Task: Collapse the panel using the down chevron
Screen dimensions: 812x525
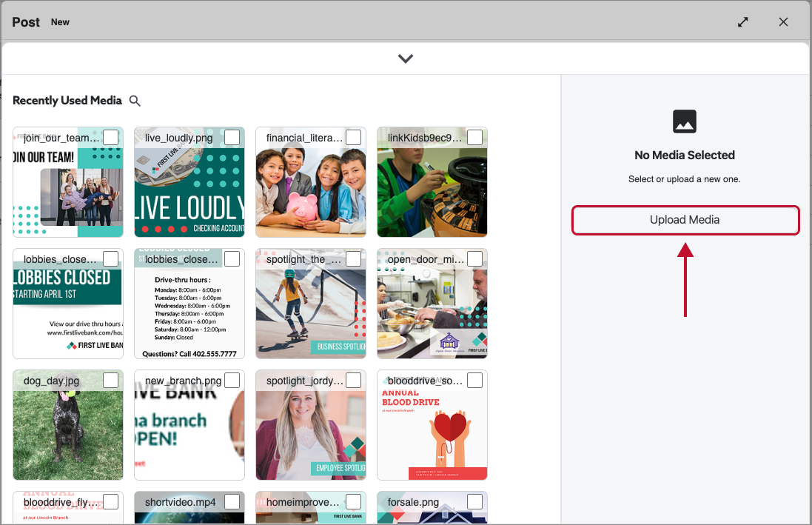Action: pyautogui.click(x=405, y=58)
